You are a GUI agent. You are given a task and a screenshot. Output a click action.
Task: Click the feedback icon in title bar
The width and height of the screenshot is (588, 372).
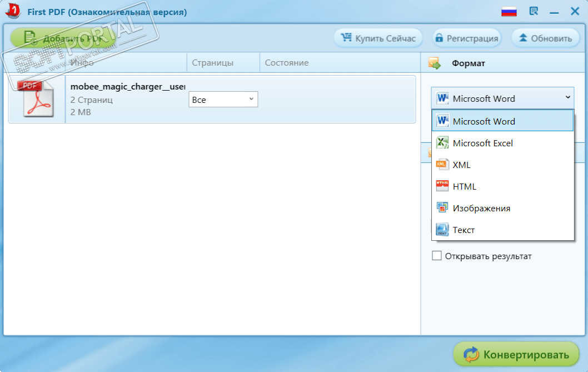pos(534,11)
